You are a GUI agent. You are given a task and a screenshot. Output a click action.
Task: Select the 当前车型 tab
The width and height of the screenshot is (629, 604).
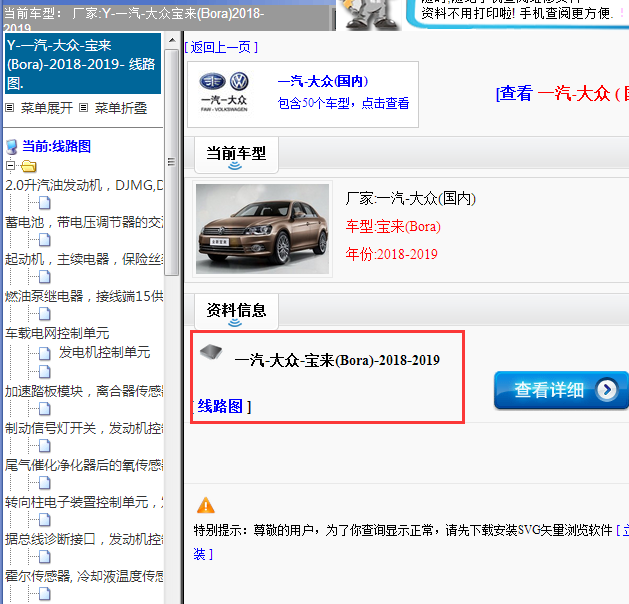tap(236, 155)
